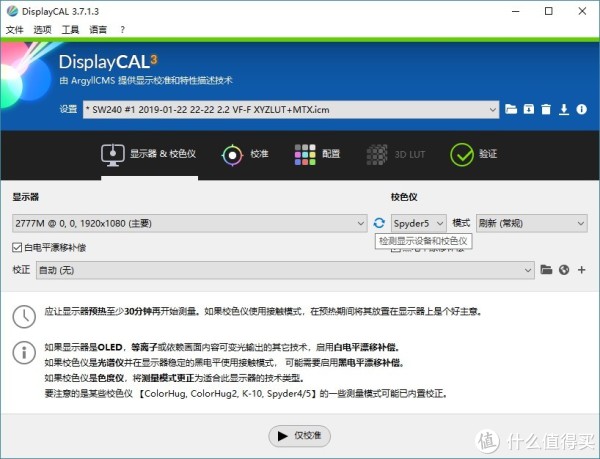This screenshot has width=600, height=459.
Task: Switch to the 配置 tab
Action: [317, 155]
